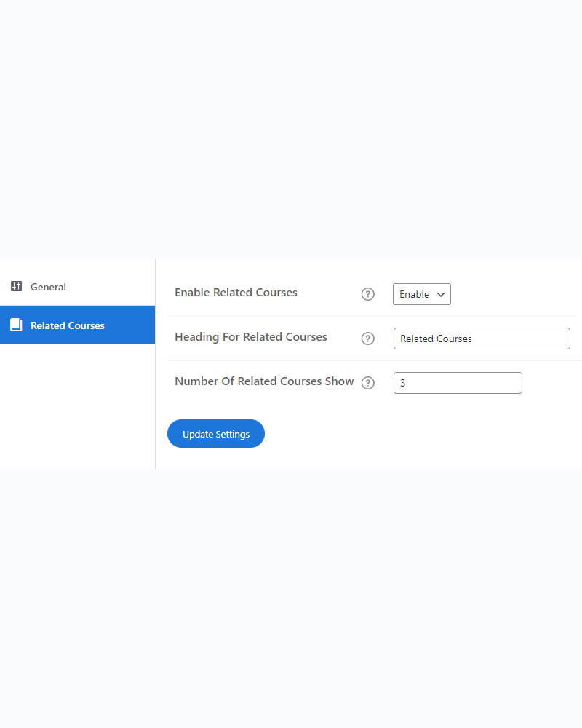Focus the Heading For Related Courses text field
582x728 pixels.
click(482, 339)
